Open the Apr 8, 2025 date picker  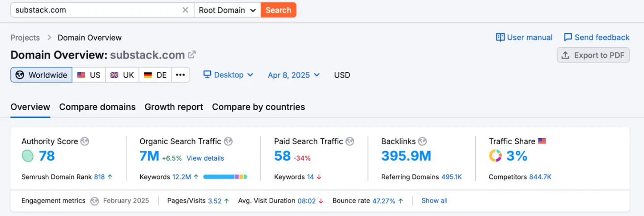pyautogui.click(x=294, y=75)
